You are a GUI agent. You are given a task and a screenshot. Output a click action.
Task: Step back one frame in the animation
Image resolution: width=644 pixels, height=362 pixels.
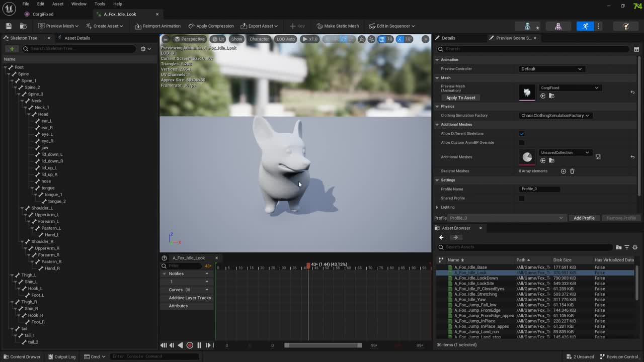click(172, 345)
